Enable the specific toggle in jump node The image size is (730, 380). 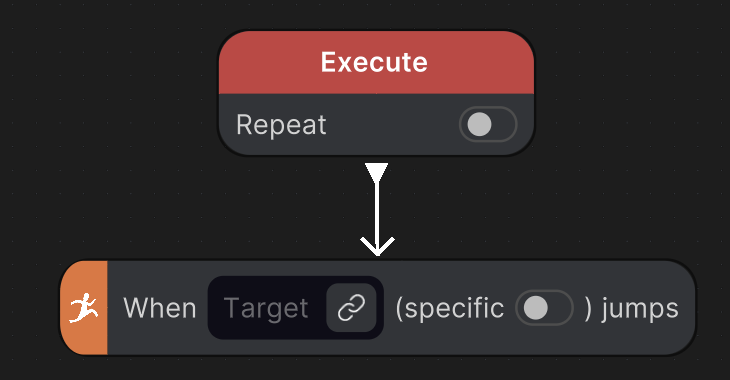544,308
